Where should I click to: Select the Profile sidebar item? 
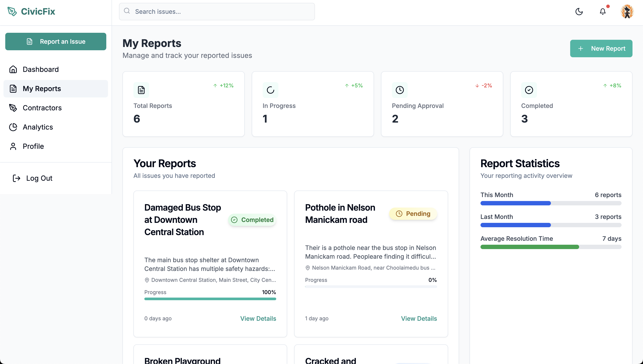click(x=33, y=146)
